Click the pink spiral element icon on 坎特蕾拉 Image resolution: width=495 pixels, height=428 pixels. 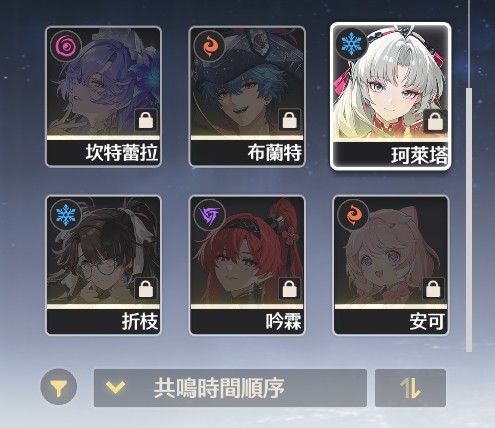pos(66,46)
